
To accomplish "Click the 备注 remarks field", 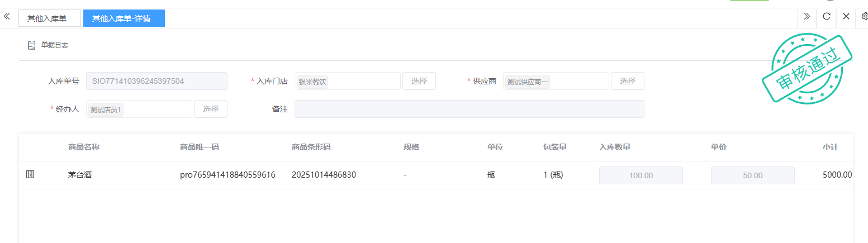I will pos(468,109).
